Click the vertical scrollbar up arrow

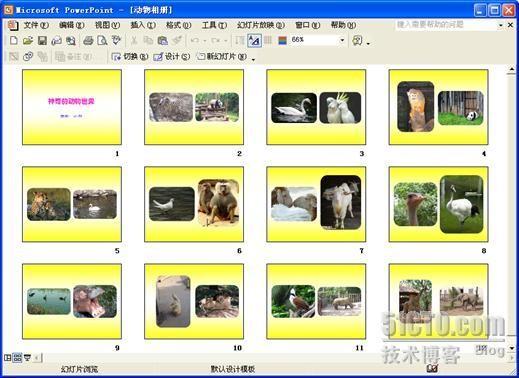[x=512, y=70]
